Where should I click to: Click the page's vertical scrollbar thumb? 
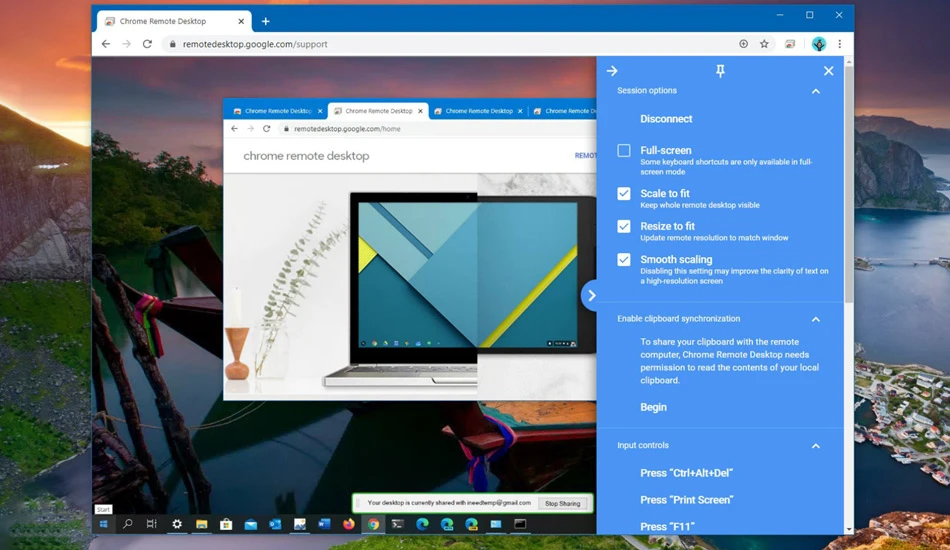(x=849, y=185)
